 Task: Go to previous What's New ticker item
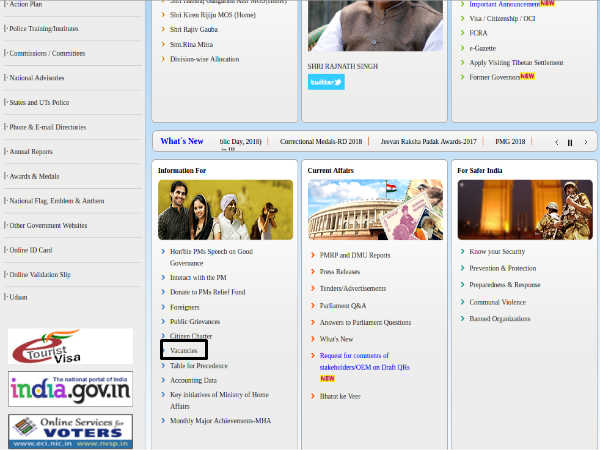[x=556, y=142]
